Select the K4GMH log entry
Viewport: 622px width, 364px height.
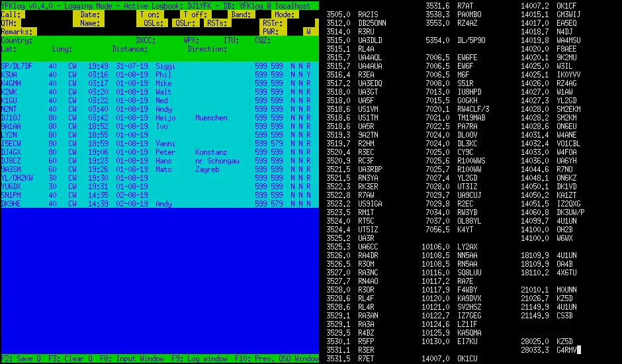click(x=160, y=83)
